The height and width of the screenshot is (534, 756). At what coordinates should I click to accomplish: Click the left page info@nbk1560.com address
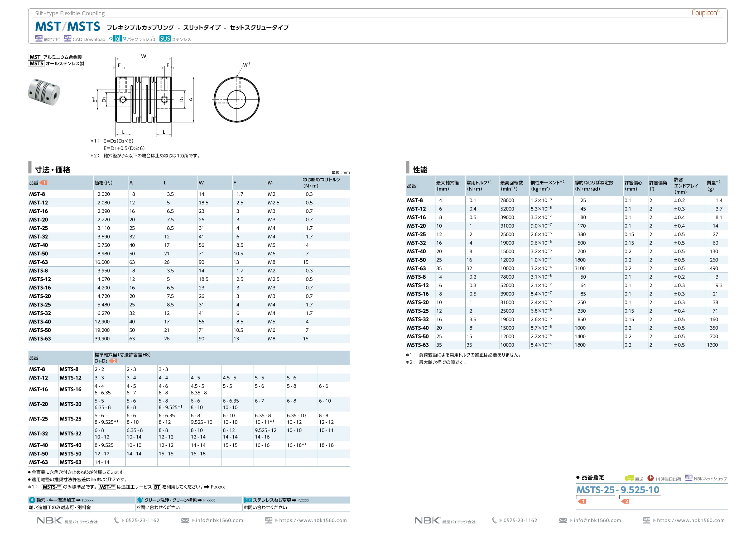[219, 520]
